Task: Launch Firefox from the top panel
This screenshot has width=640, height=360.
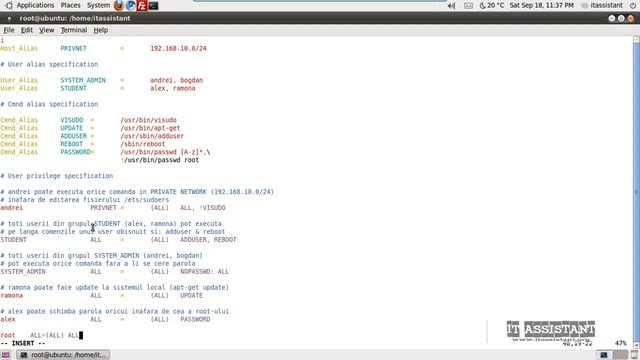Action: [119, 5]
